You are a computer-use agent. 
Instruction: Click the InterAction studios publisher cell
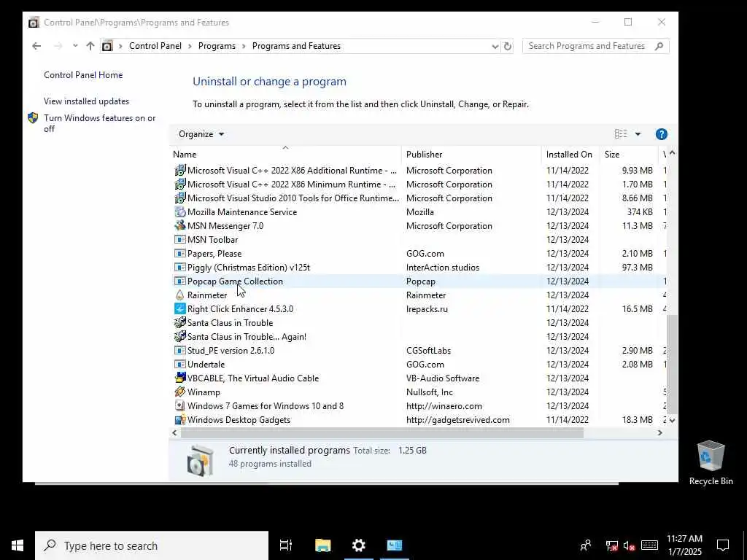pyautogui.click(x=443, y=268)
